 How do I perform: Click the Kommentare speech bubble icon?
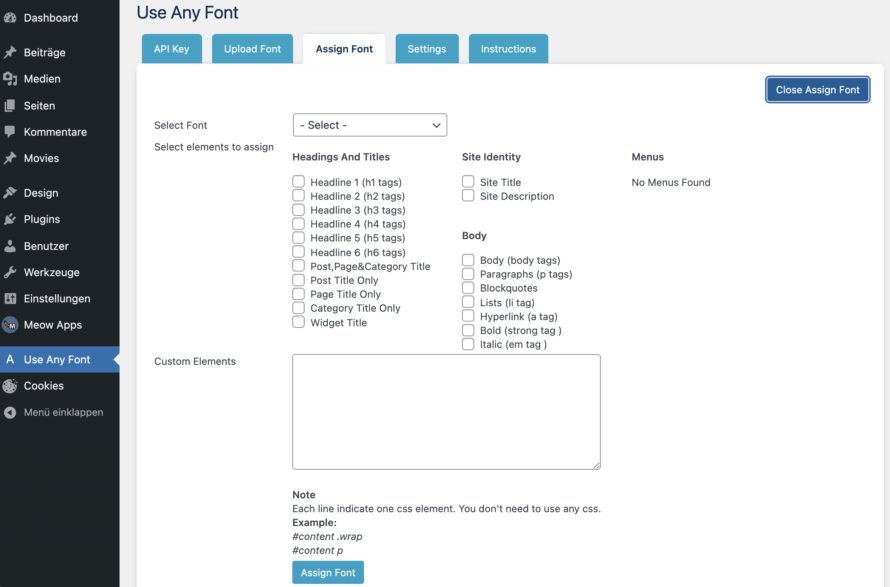[10, 132]
